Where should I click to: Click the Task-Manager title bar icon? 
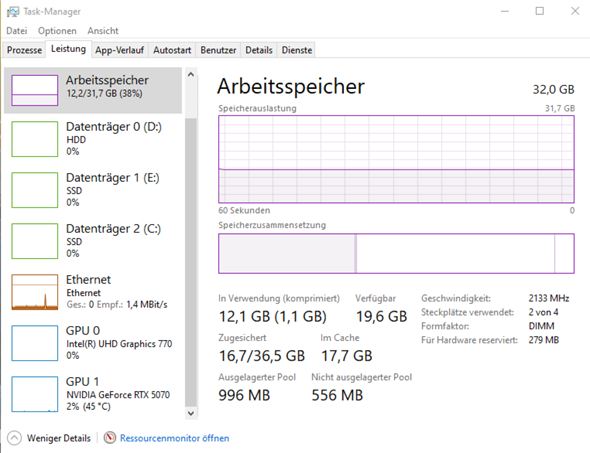point(13,12)
